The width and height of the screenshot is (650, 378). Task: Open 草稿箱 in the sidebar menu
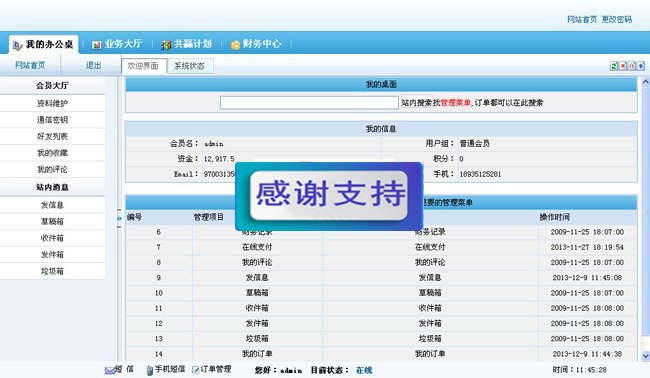point(52,221)
